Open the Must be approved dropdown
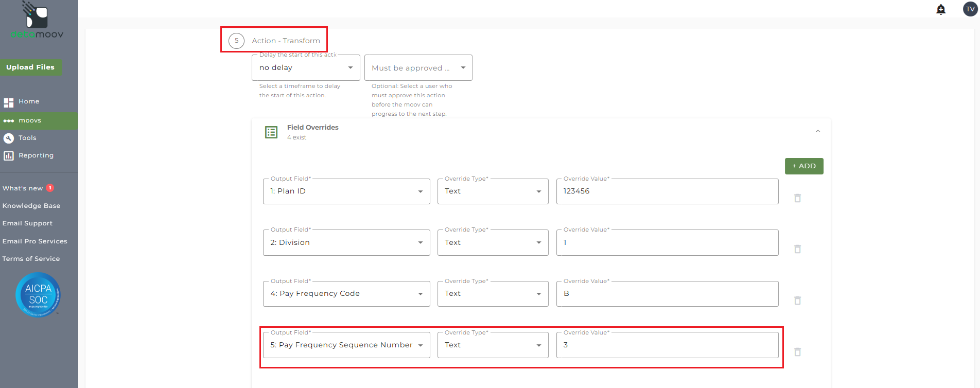This screenshot has width=980, height=388. 418,68
